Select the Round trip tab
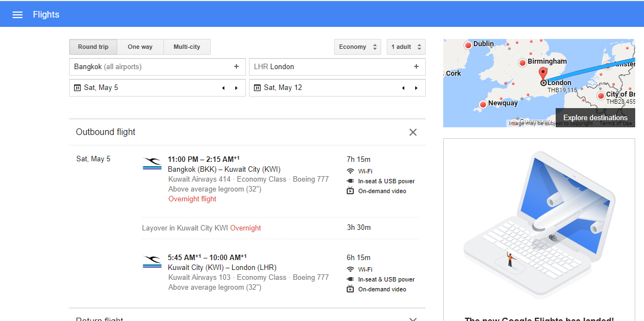The width and height of the screenshot is (644, 321). (93, 47)
